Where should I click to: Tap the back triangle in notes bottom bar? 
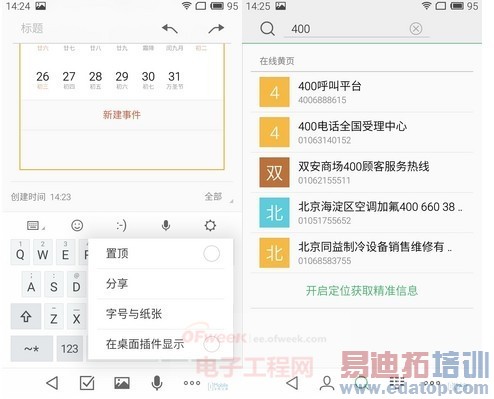pyautogui.click(x=52, y=383)
